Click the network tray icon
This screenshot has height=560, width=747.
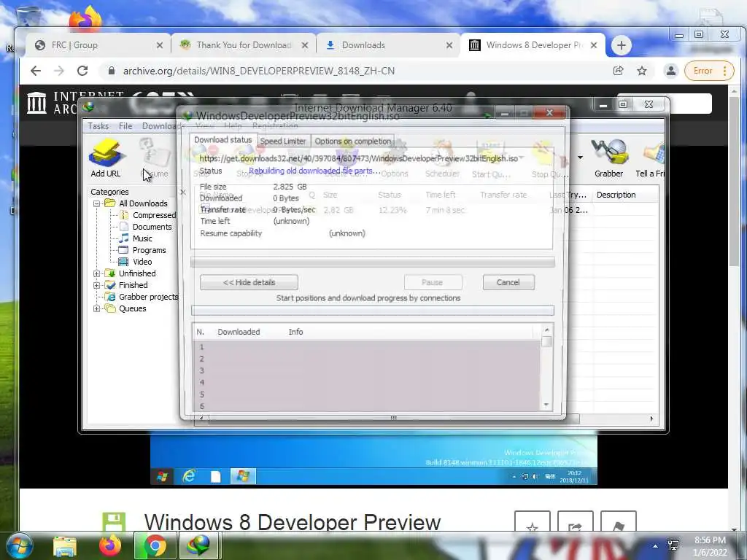point(673,545)
